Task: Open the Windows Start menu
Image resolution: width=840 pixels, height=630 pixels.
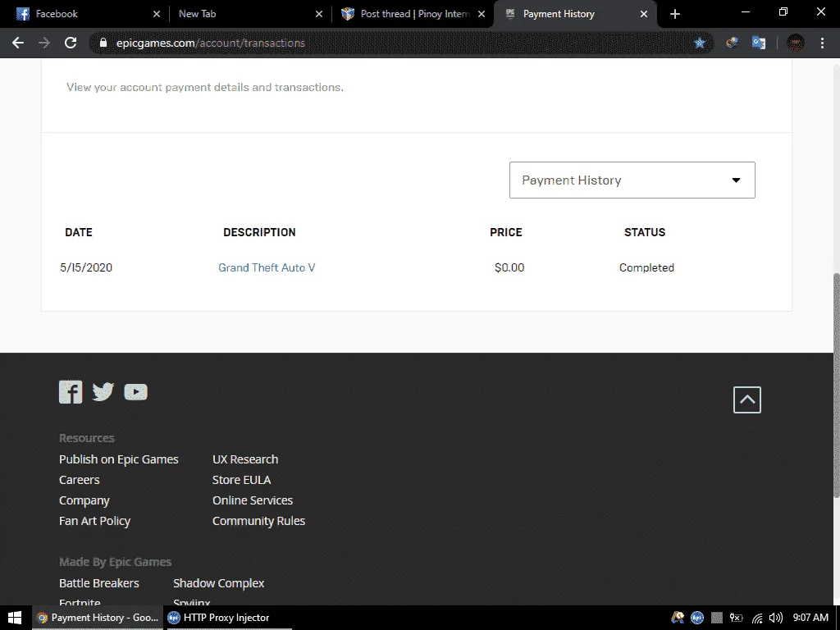Action: 15,618
